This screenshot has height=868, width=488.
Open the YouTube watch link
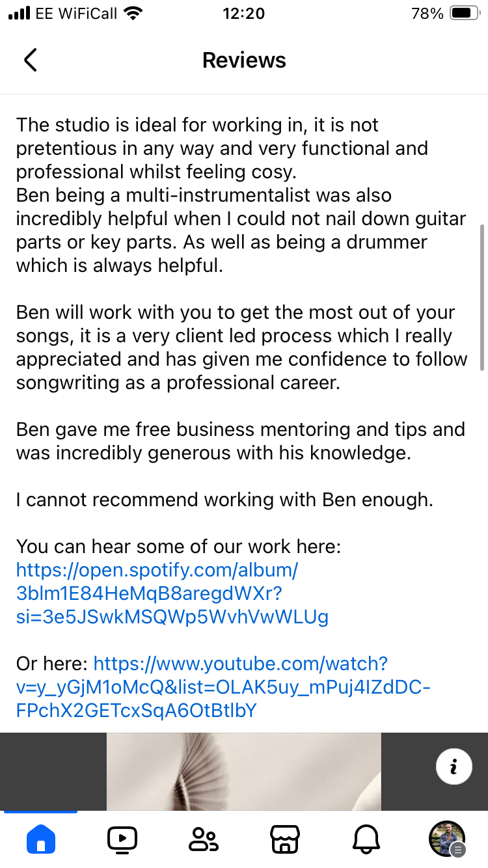click(x=223, y=687)
